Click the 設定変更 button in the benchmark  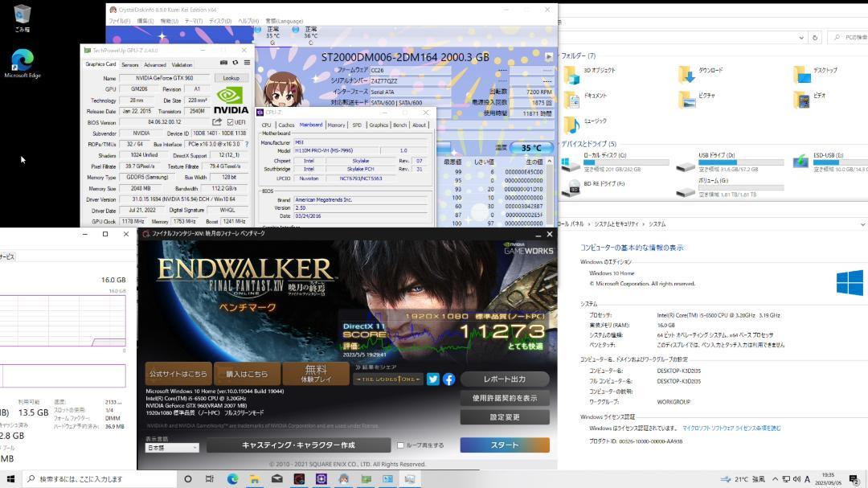pyautogui.click(x=505, y=417)
